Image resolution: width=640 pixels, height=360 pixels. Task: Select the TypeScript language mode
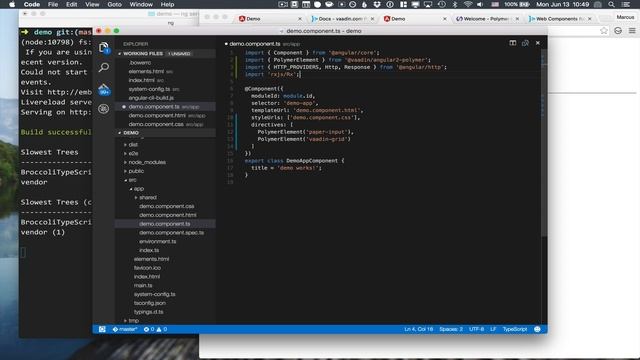click(x=515, y=329)
